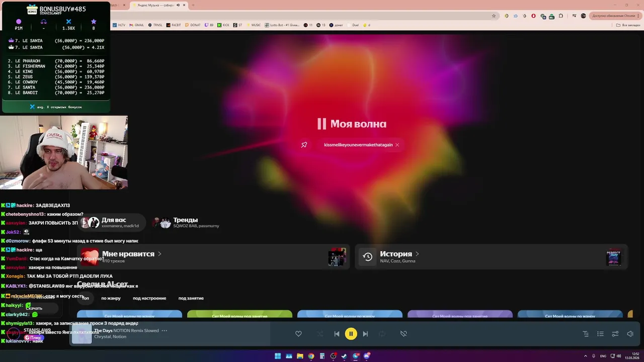644x362 pixels.
Task: Open Telegram from the taskbar
Action: [x=356, y=356]
